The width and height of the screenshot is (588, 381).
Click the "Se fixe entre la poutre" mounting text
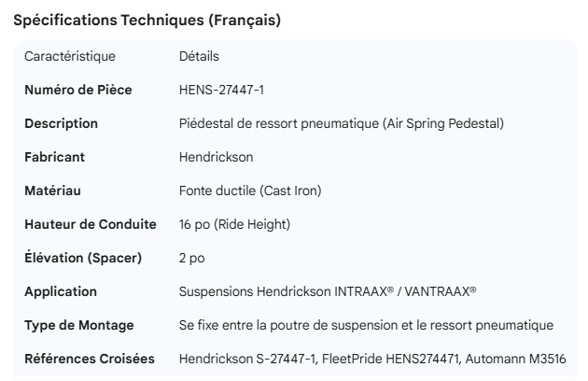point(366,325)
